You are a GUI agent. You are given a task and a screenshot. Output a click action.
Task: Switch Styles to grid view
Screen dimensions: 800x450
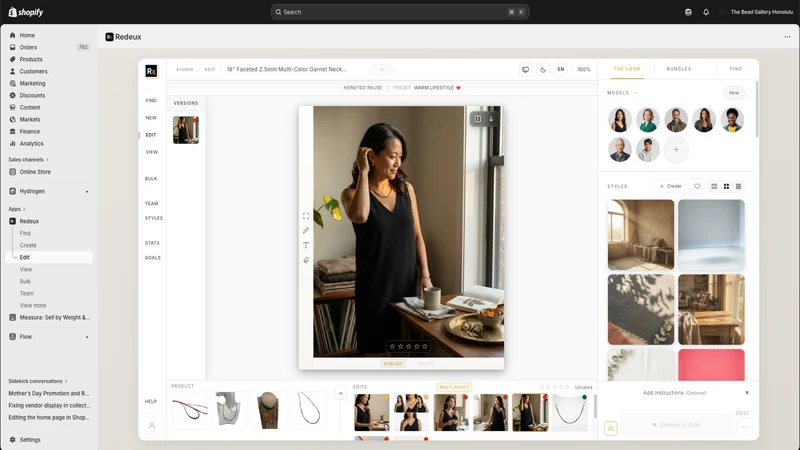pyautogui.click(x=726, y=186)
